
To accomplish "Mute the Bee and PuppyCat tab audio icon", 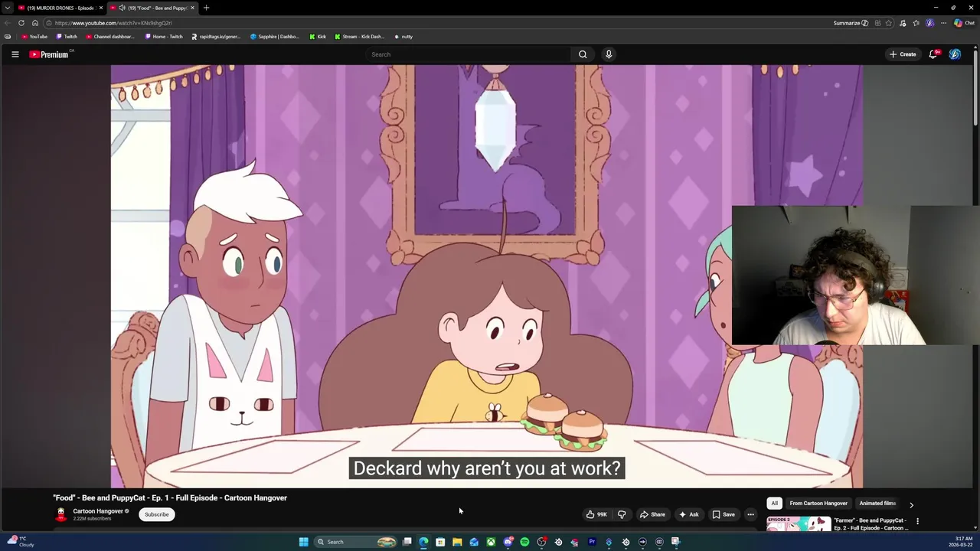I will tap(122, 8).
